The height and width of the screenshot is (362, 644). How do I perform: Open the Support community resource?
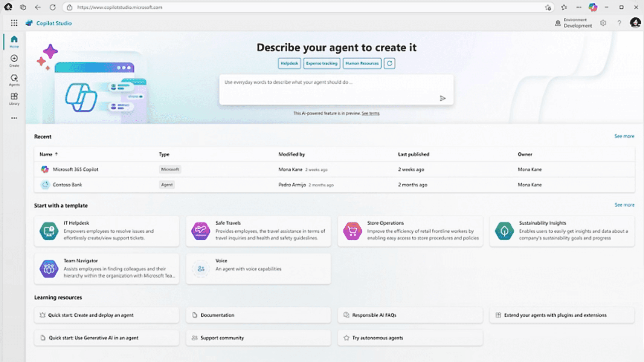pos(258,338)
